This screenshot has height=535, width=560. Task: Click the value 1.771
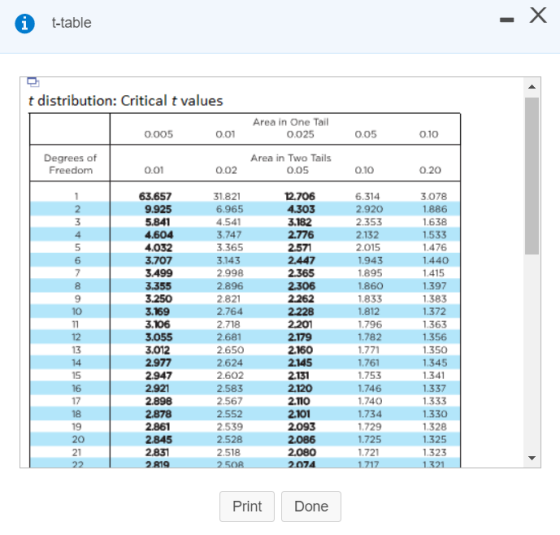(369, 350)
